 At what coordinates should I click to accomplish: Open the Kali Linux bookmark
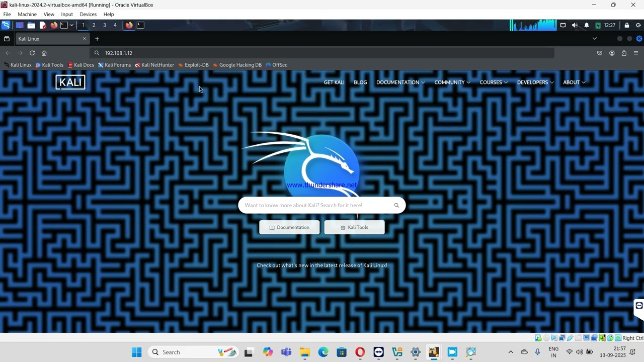tap(18, 65)
